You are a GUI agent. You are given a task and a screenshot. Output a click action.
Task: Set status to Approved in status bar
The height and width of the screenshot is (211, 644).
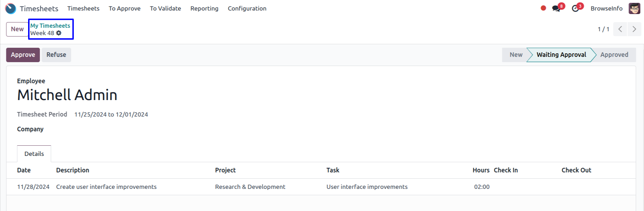(x=614, y=55)
